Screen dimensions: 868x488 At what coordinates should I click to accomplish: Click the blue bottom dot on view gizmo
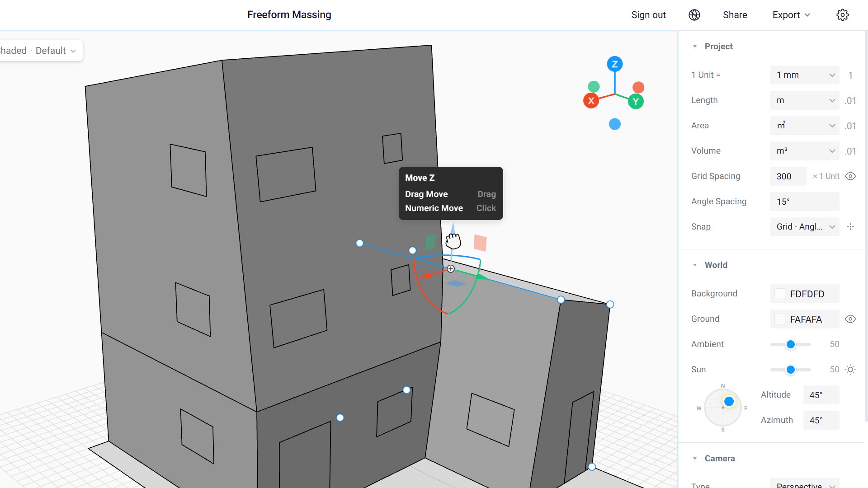pos(615,124)
